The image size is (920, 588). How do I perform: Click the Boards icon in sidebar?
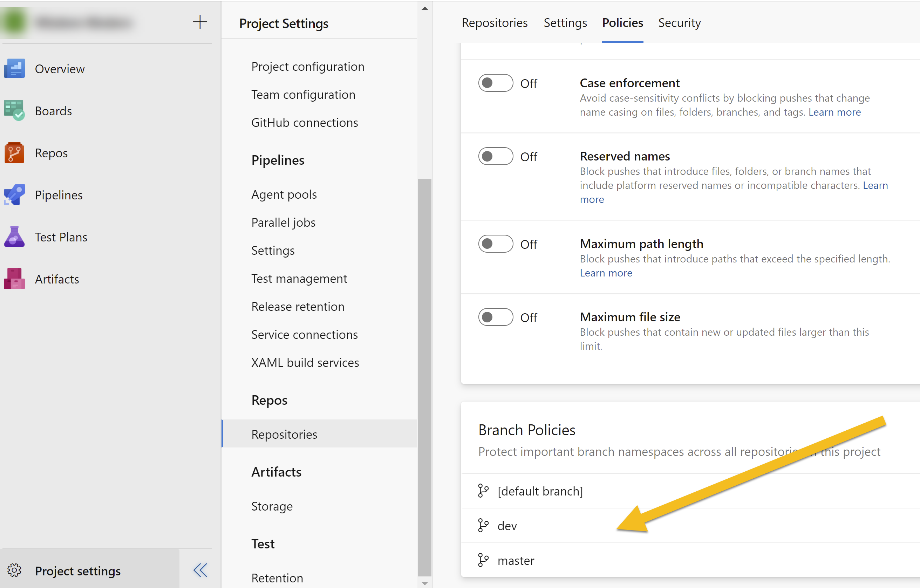14,111
